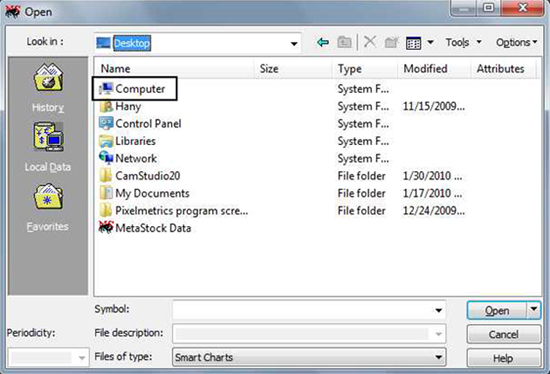Click the Delete X toolbar icon
Image resolution: width=550 pixels, height=374 pixels.
[x=370, y=42]
